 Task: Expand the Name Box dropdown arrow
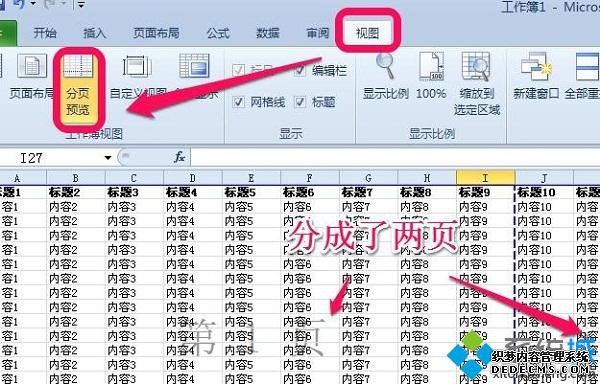pyautogui.click(x=108, y=158)
